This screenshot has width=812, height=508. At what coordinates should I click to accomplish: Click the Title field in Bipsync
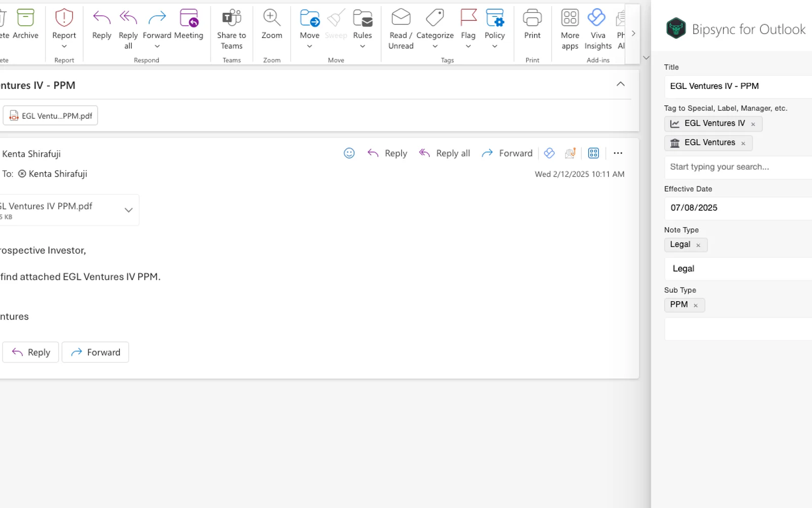(738, 86)
